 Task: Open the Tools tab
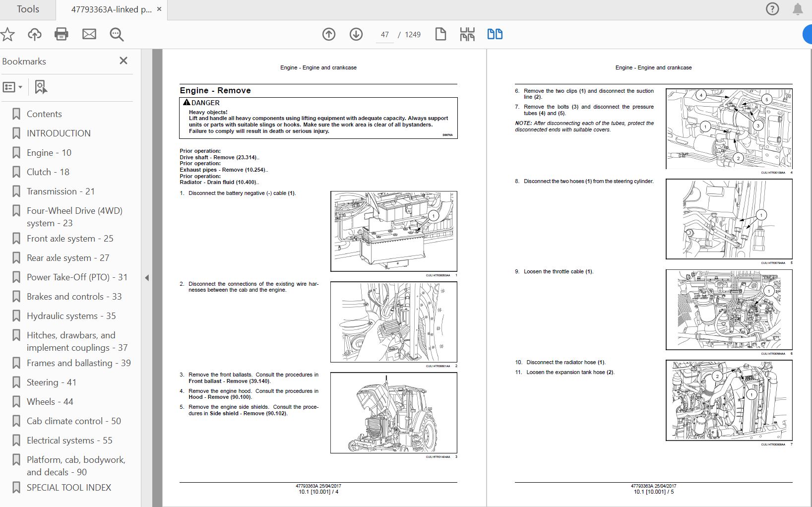point(28,9)
